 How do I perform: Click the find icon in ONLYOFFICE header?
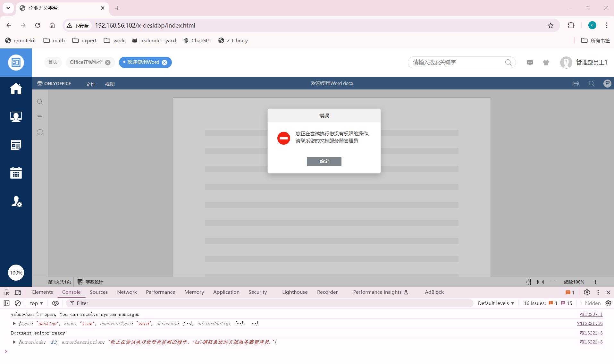click(x=592, y=83)
